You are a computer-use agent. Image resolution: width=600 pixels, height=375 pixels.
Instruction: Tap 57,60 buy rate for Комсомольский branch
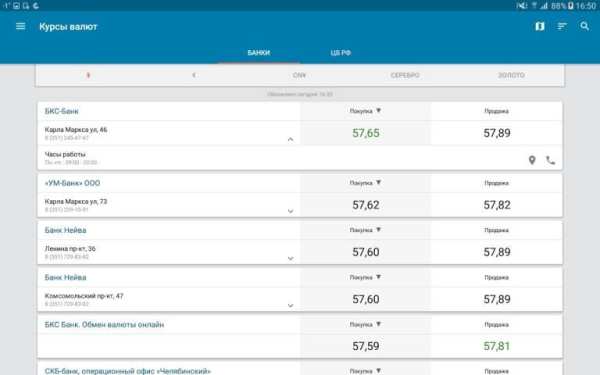point(366,299)
